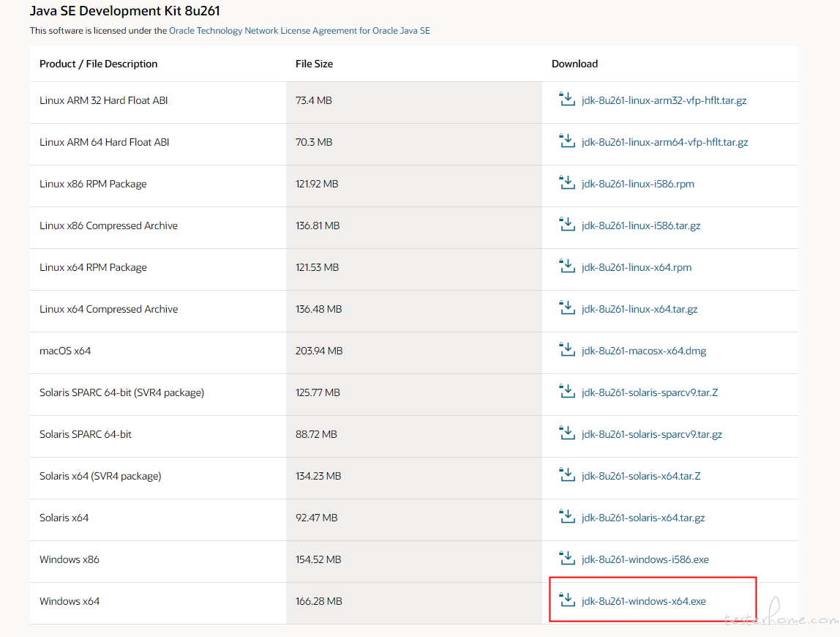Download jdk-8u261-windows-i586.exe file link
840x637 pixels.
coord(645,560)
